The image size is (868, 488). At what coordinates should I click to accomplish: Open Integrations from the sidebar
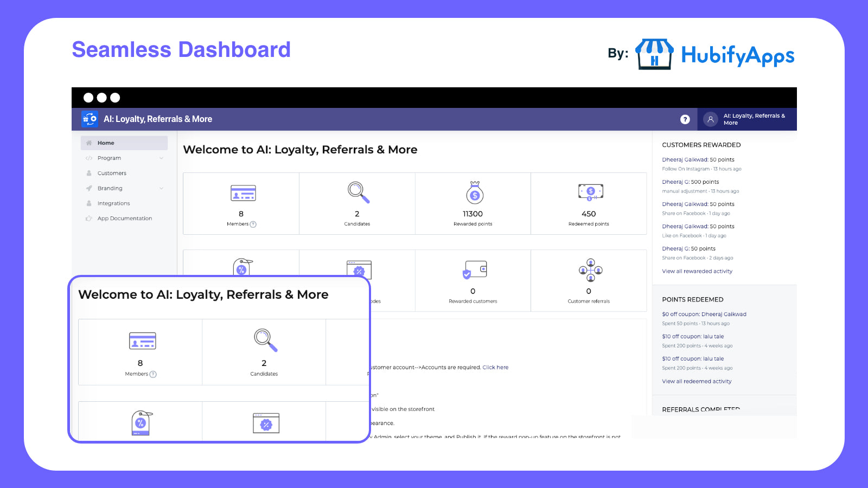pyautogui.click(x=114, y=203)
